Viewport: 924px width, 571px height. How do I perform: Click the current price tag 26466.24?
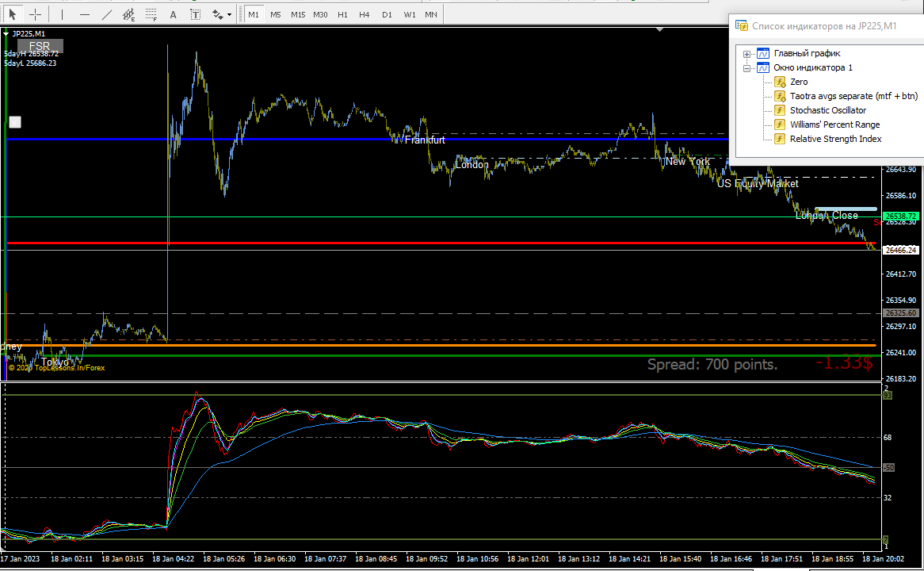tap(901, 250)
